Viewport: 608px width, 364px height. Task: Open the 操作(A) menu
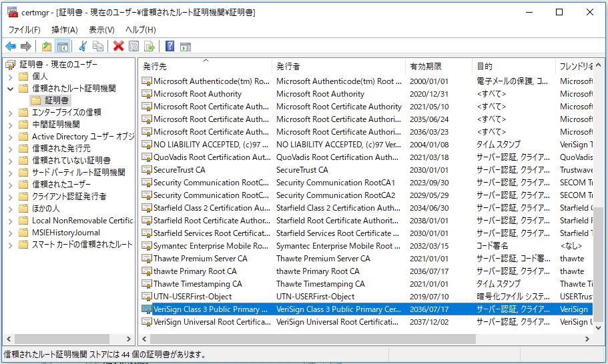coord(65,30)
